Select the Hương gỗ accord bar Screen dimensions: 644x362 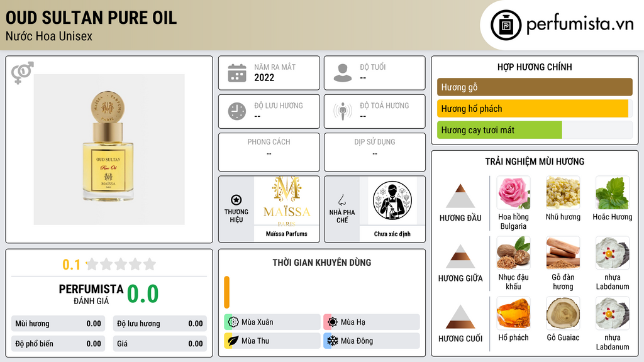click(535, 87)
